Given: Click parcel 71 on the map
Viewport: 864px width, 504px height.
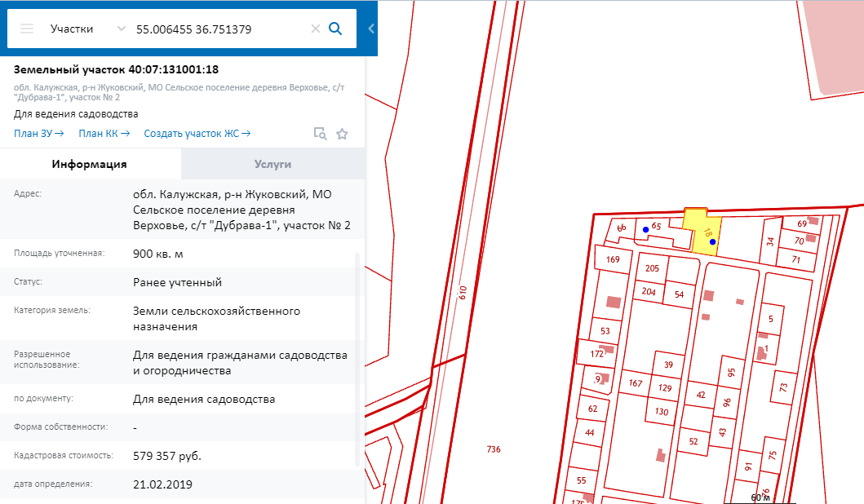Looking at the screenshot, I should click(796, 259).
